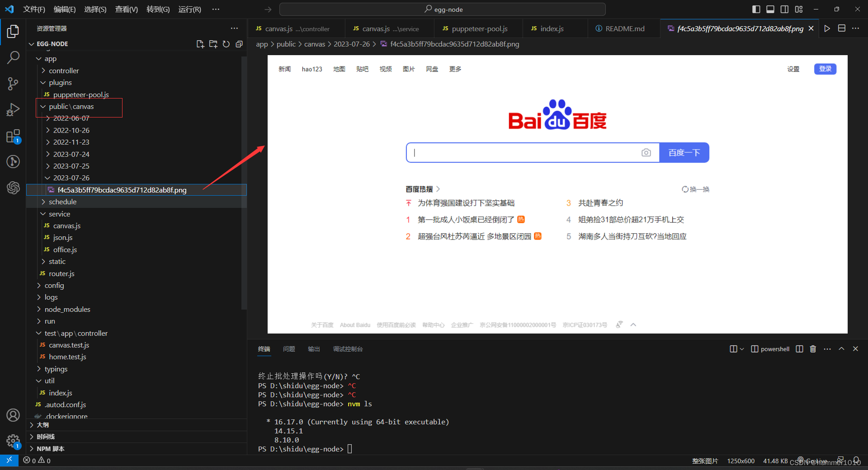The width and height of the screenshot is (868, 470).
Task: Maximize the terminal panel
Action: pos(841,349)
